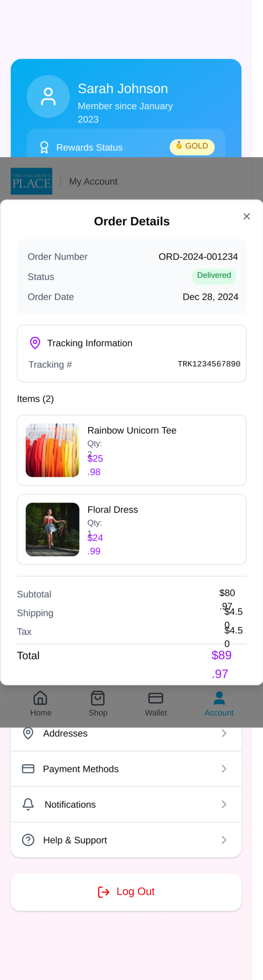Click the GOLD rewards badge
The image size is (263, 980).
tap(192, 147)
